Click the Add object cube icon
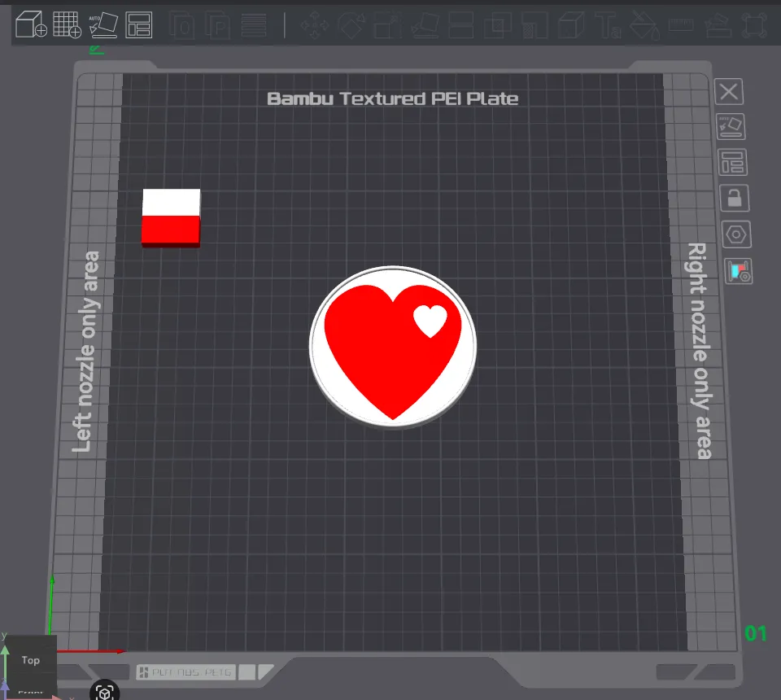Viewport: 781px width, 700px height. point(31,24)
